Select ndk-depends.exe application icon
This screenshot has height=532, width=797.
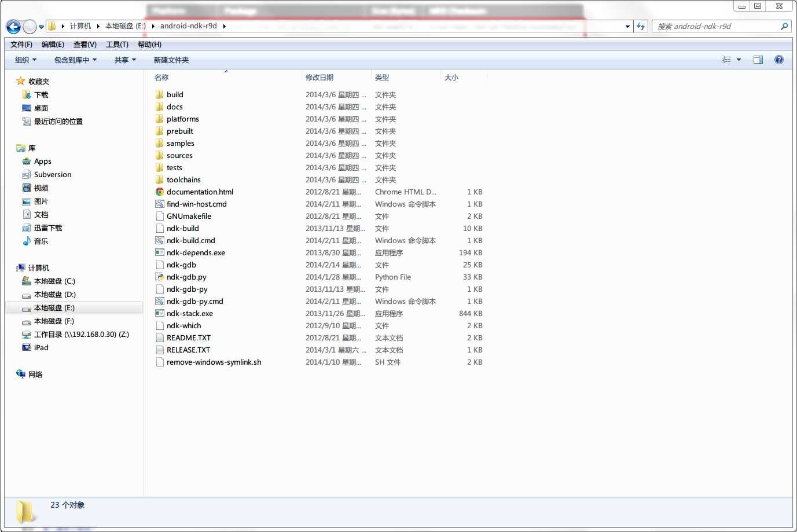point(160,252)
